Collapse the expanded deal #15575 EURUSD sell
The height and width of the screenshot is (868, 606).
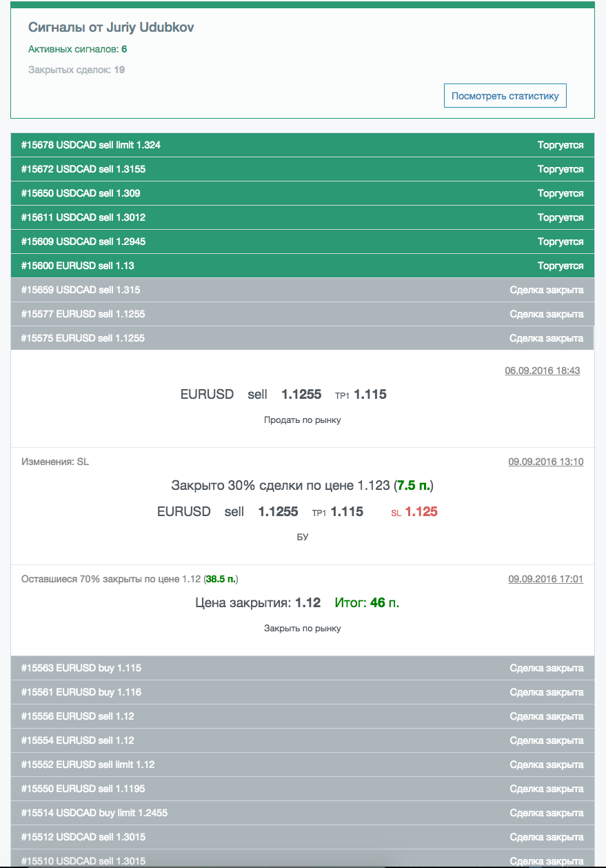pos(302,338)
